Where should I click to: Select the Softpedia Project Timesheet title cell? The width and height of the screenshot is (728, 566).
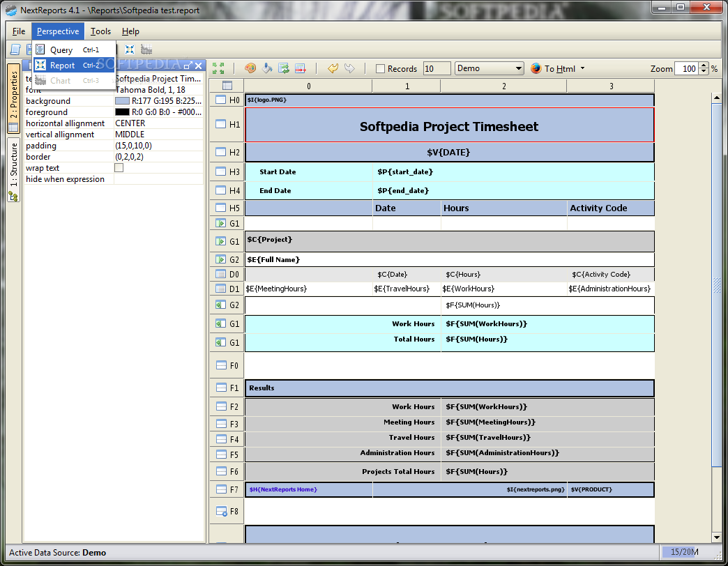[x=450, y=125]
